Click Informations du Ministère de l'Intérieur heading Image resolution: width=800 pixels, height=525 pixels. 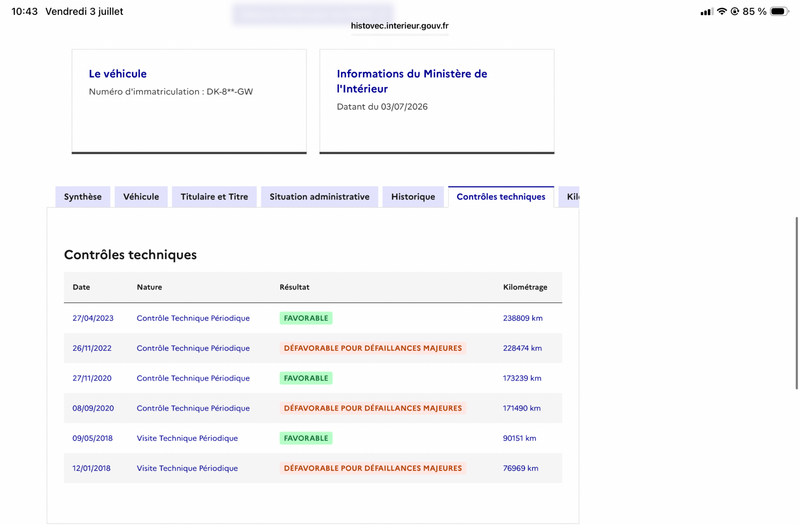click(412, 81)
